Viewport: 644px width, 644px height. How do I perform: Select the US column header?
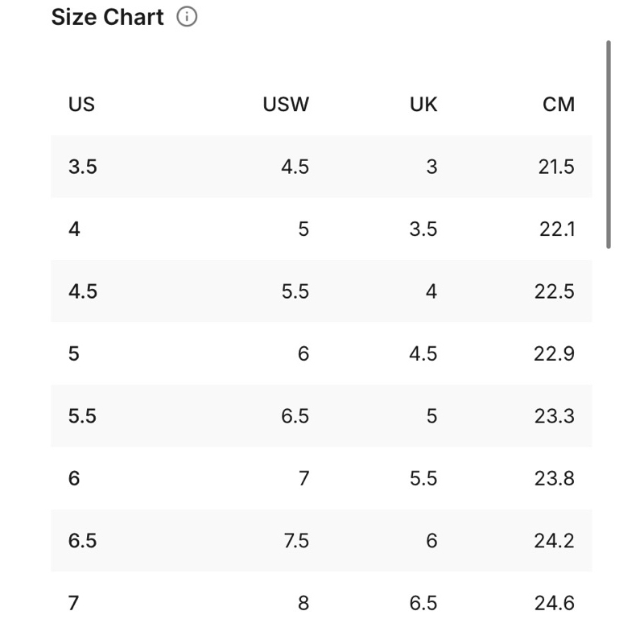[81, 105]
